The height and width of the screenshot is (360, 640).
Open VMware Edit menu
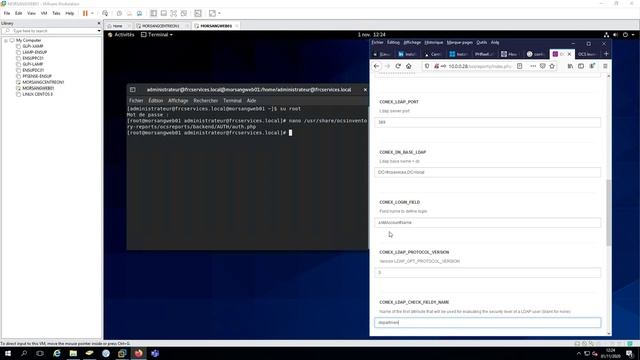19,13
